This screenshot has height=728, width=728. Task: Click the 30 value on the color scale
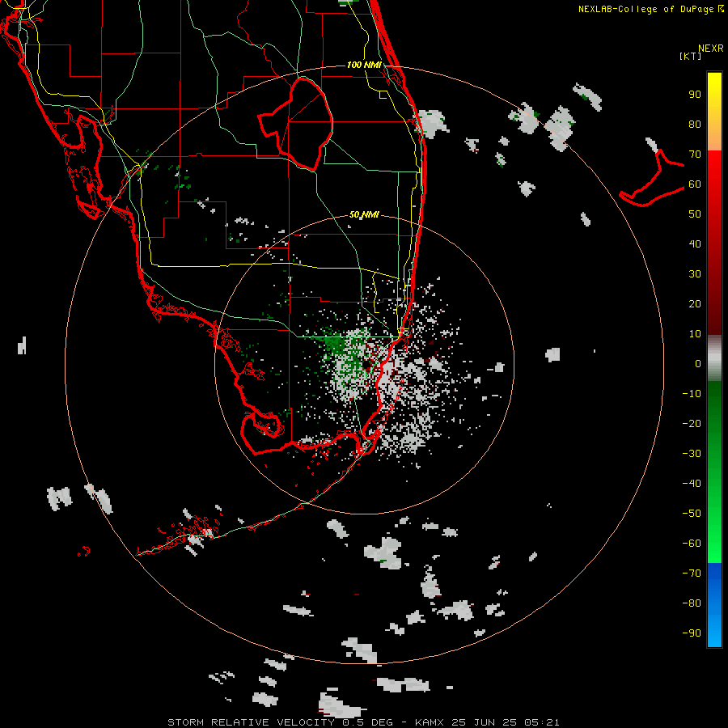[x=695, y=274]
